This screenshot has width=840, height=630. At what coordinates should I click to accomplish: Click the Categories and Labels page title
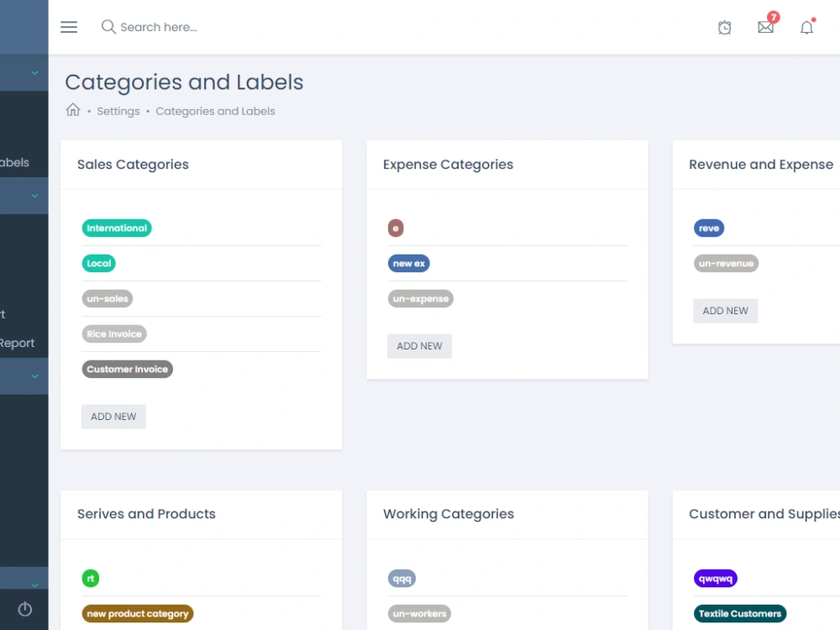[184, 82]
